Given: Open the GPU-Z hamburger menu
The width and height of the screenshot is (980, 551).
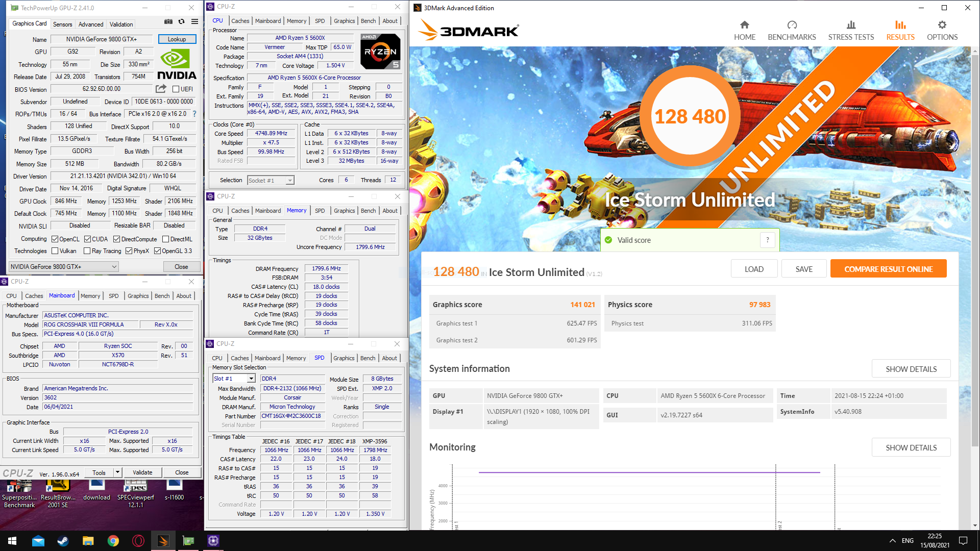Looking at the screenshot, I should 194,22.
